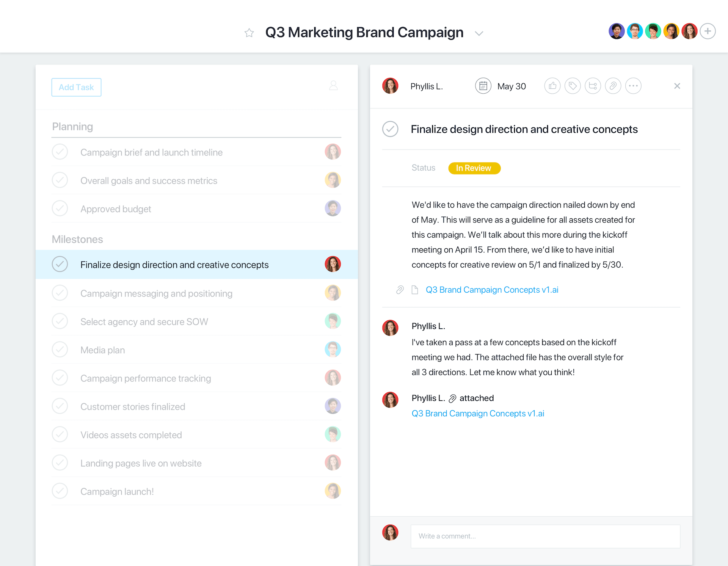This screenshot has height=566, width=728.
Task: Add a member with the plus avatar button
Action: [x=708, y=31]
